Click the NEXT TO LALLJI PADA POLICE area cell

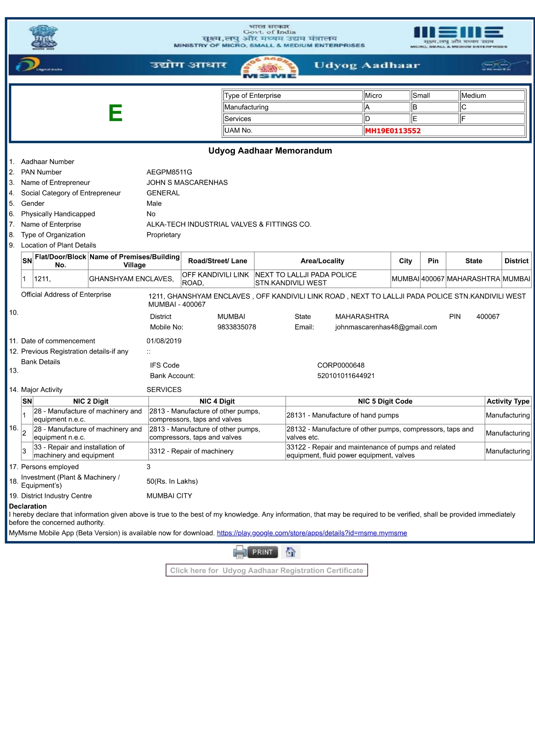[322, 279]
